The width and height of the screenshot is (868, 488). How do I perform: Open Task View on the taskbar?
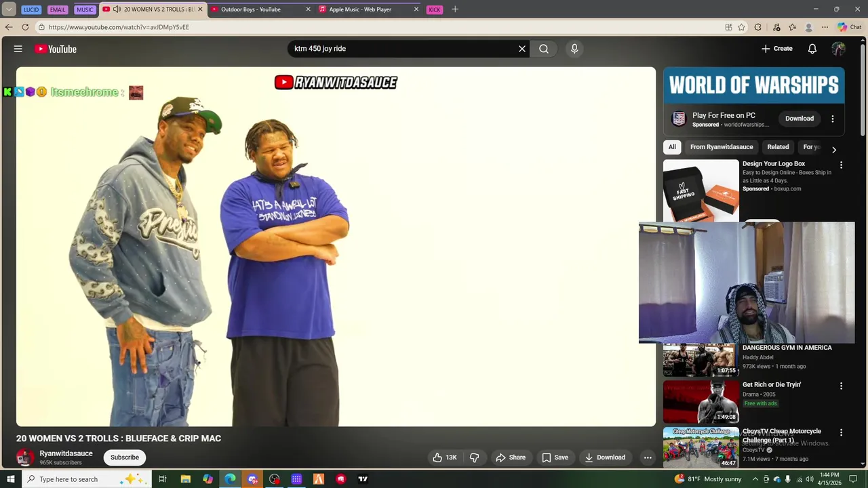click(x=163, y=479)
